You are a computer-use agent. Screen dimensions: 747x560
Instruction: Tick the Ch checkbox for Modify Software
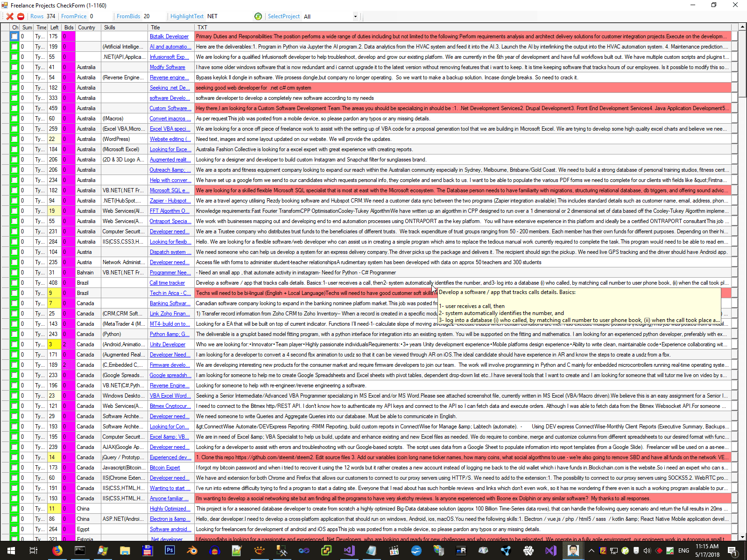14,67
